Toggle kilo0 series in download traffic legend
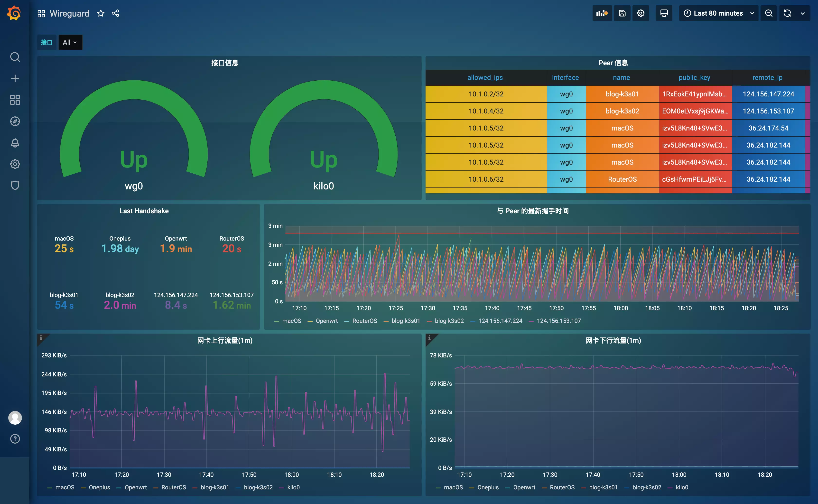Image resolution: width=818 pixels, height=504 pixels. (682, 487)
